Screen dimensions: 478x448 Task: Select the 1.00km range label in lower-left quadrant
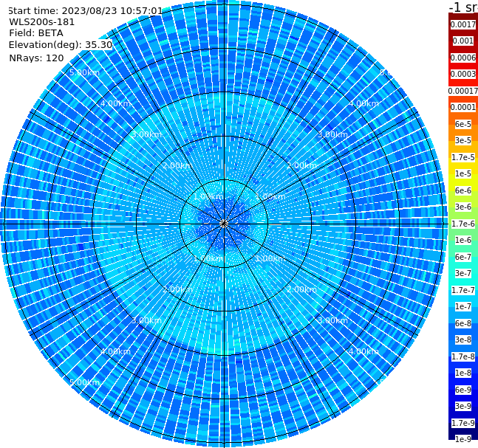[209, 258]
